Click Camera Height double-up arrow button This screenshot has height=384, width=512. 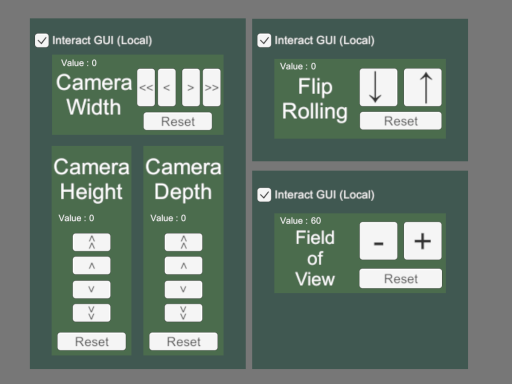pyautogui.click(x=92, y=242)
